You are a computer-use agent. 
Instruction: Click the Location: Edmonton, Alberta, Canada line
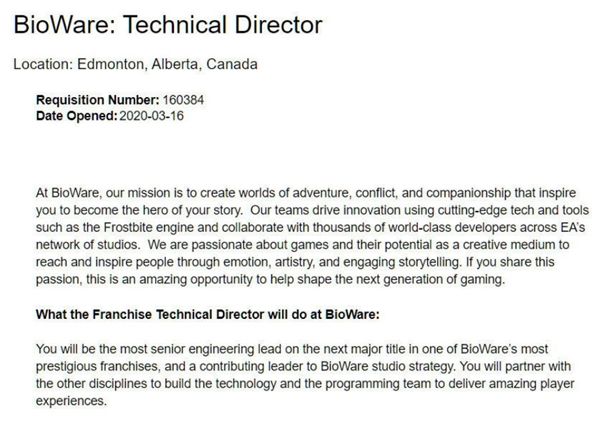[x=135, y=64]
